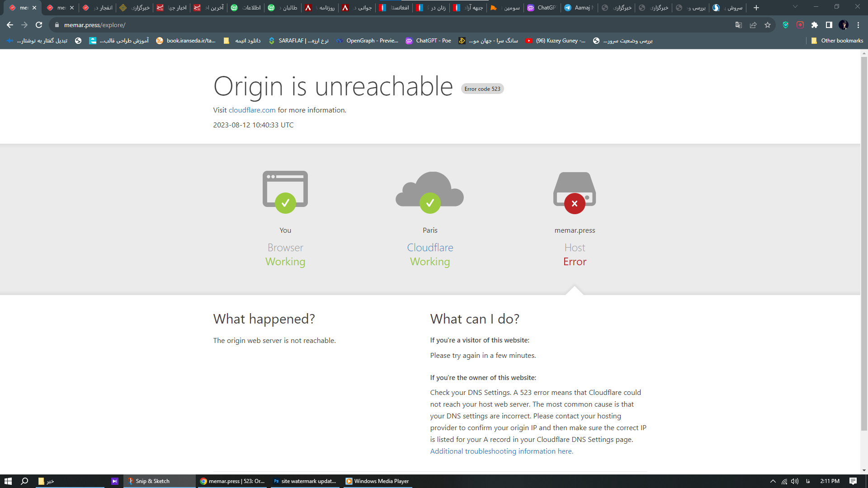Bookmark this page with the star icon
The width and height of the screenshot is (868, 488).
click(x=768, y=25)
